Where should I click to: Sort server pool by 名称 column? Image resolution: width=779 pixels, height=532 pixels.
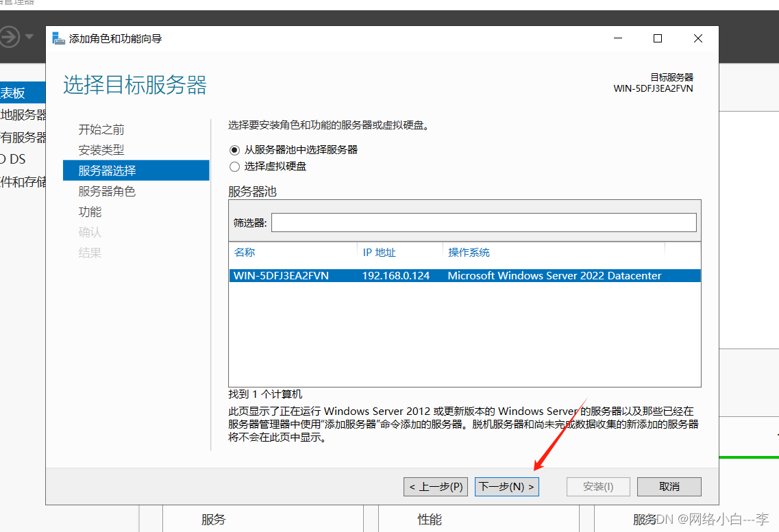pos(245,252)
